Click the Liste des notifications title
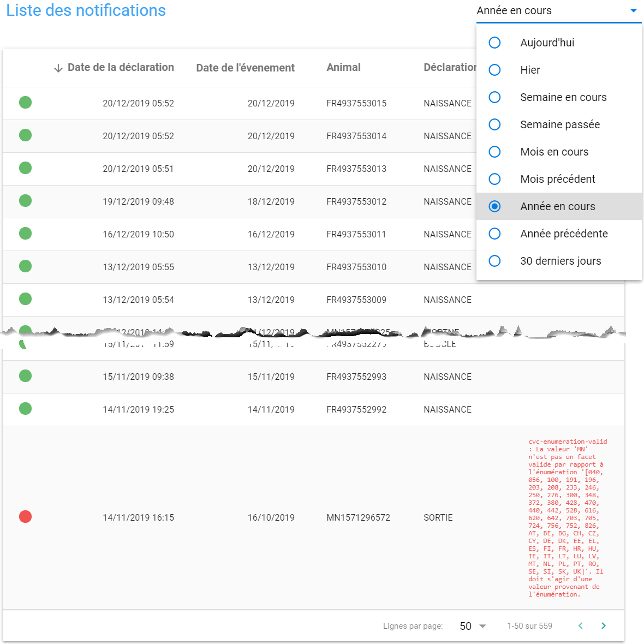The width and height of the screenshot is (644, 644). click(86, 10)
